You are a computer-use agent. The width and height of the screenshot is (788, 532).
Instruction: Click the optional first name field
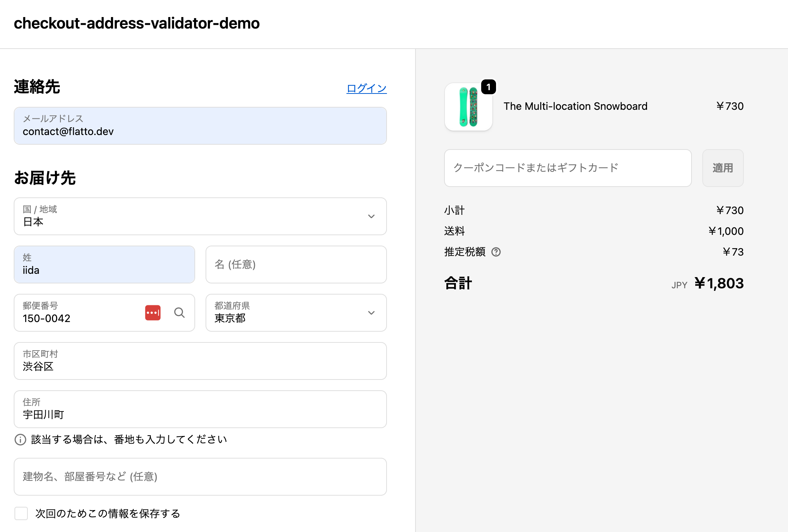click(x=296, y=265)
